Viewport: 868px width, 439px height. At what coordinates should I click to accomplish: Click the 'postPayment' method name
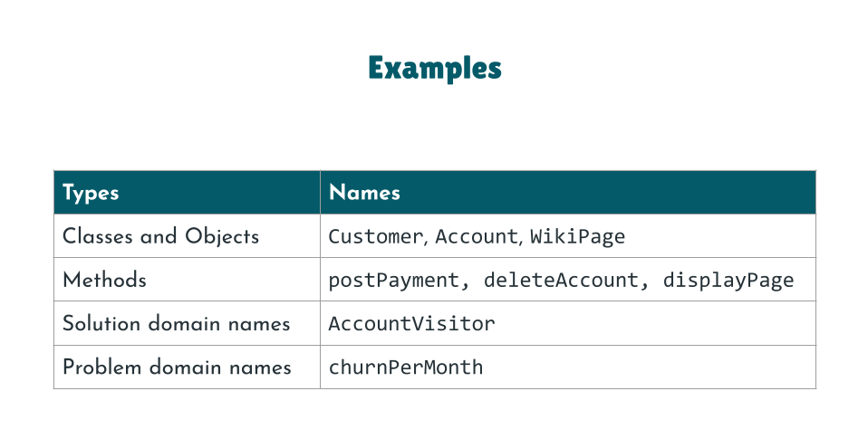pyautogui.click(x=394, y=281)
